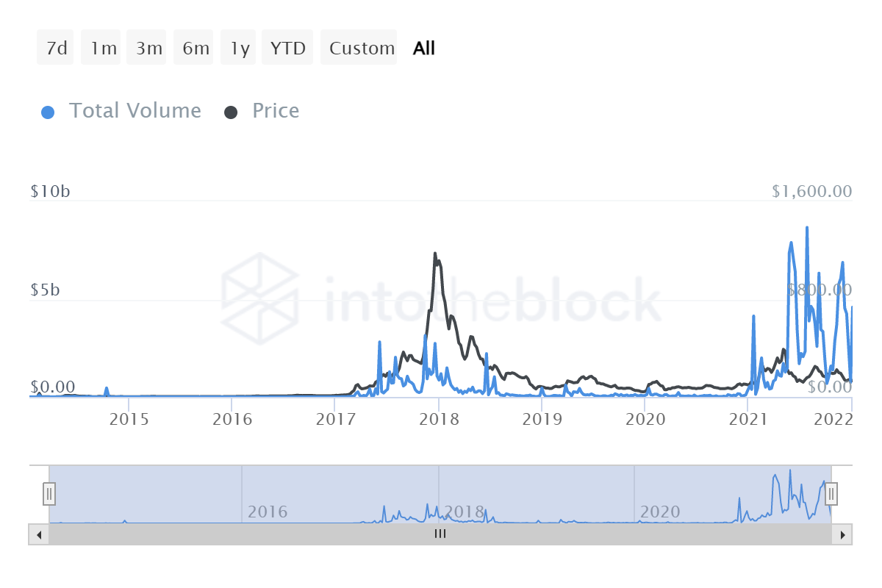882x588 pixels.
Task: Toggle Price series dark dot
Action: pyautogui.click(x=231, y=112)
